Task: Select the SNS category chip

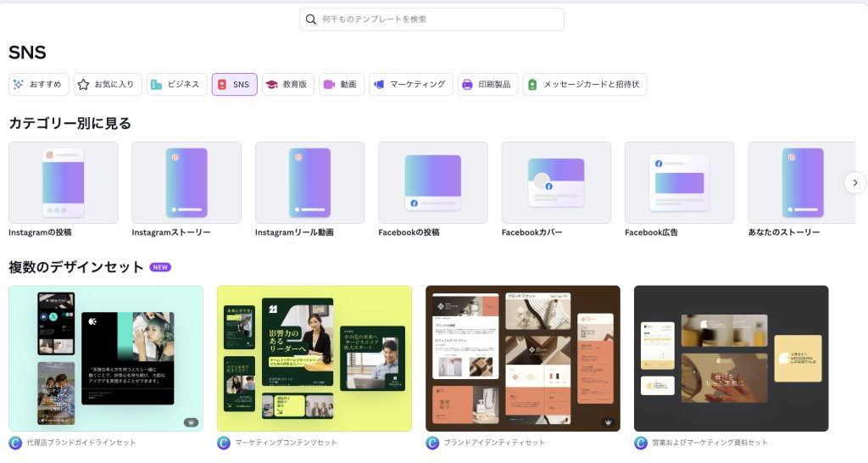Action: click(x=234, y=85)
